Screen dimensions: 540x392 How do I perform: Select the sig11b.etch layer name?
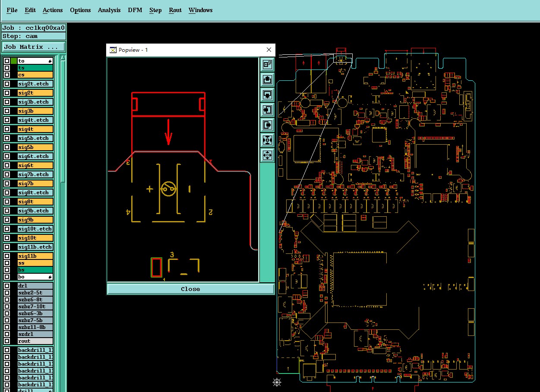click(35, 247)
